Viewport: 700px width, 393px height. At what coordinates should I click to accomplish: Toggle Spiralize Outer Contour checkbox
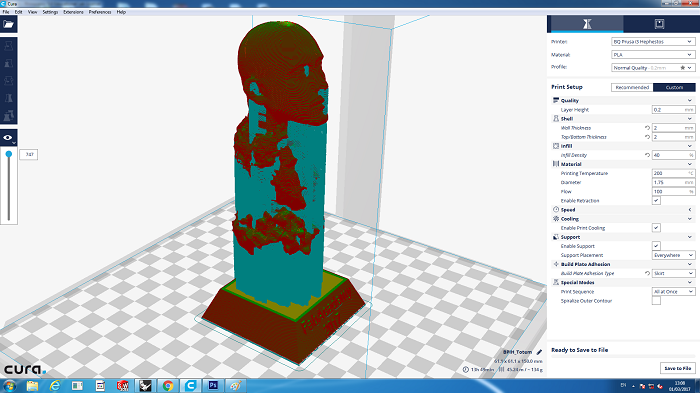tap(656, 301)
